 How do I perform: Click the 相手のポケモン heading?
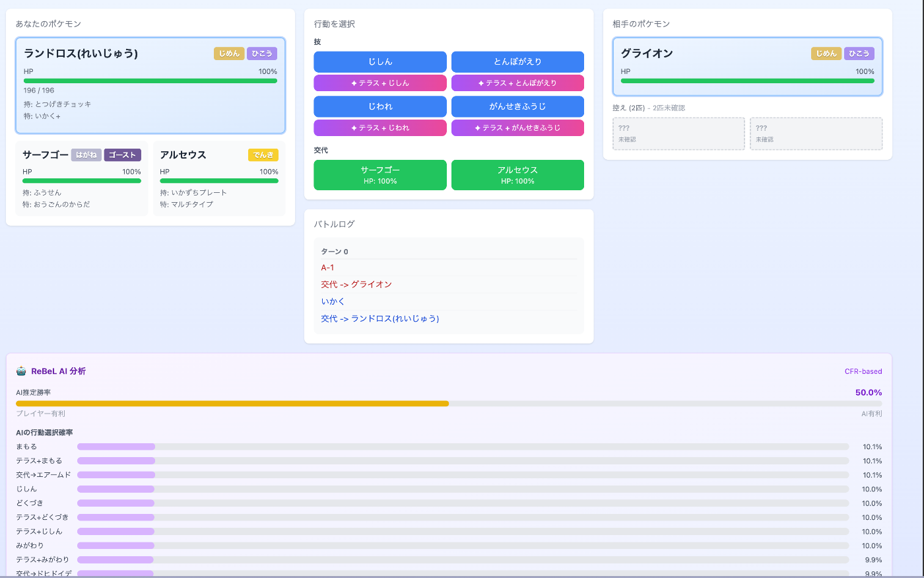[641, 24]
